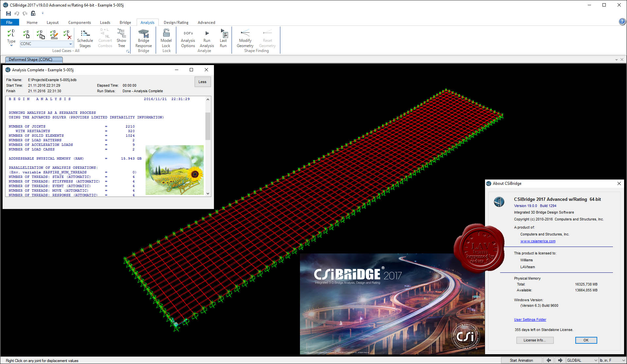The width and height of the screenshot is (627, 364).
Task: Open the help question mark icon
Action: [622, 22]
